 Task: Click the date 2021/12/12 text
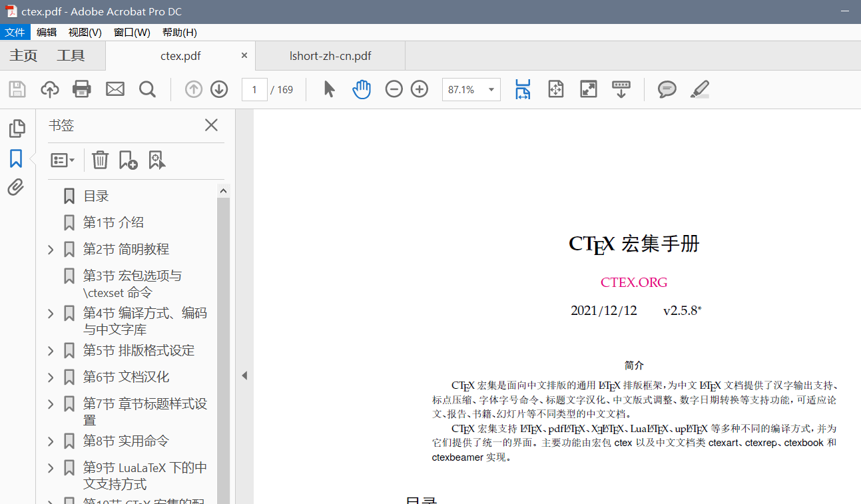coord(604,311)
